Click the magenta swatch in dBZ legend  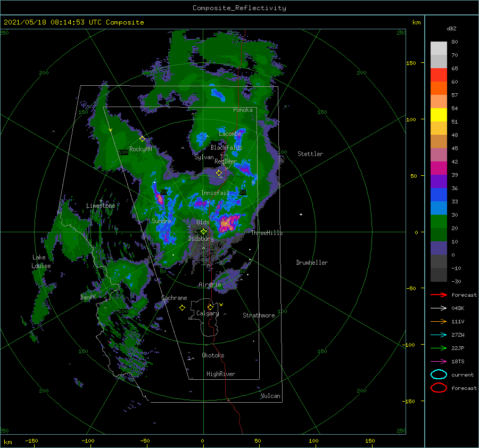tap(439, 168)
